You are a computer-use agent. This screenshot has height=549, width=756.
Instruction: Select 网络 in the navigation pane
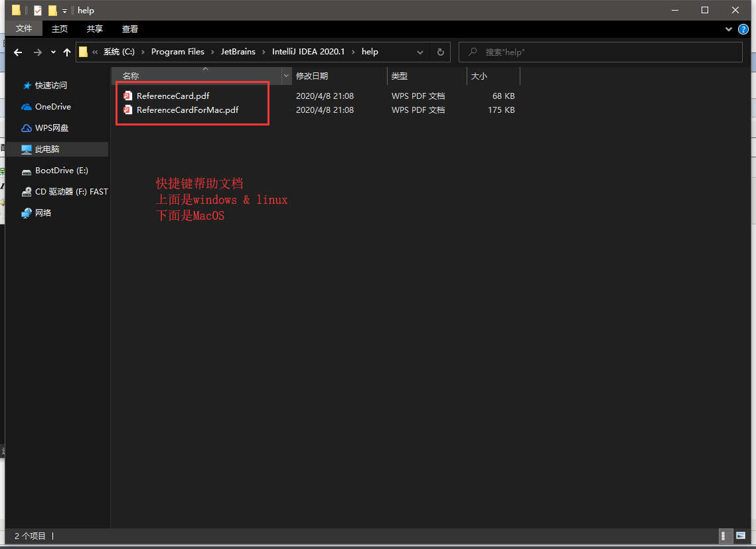(x=43, y=212)
